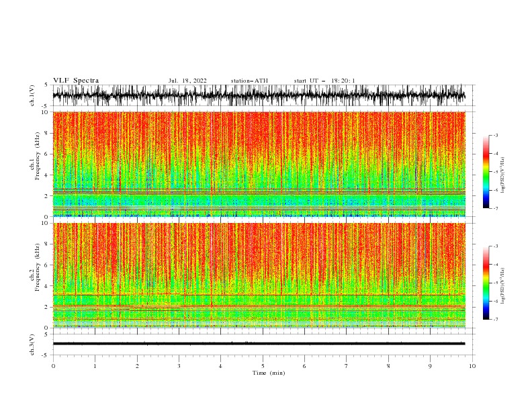Click the '-3' label on ch.1 colorbar
532x411 pixels.
click(x=495, y=135)
